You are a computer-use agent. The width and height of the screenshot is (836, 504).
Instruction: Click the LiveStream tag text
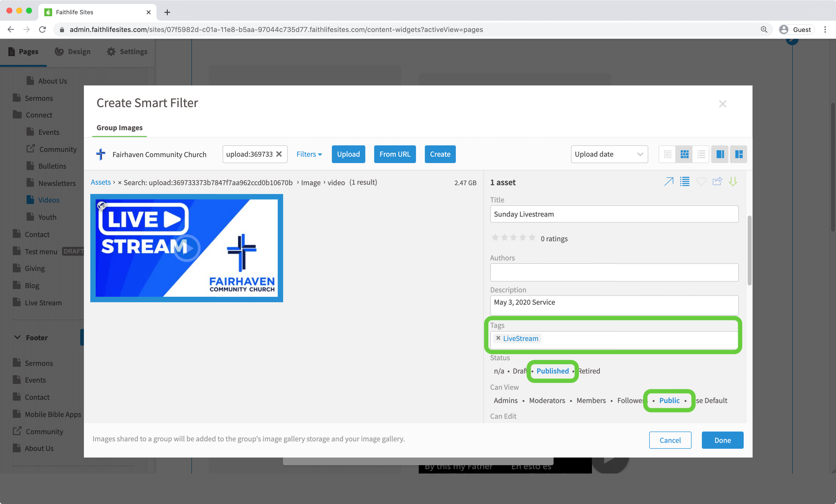pyautogui.click(x=520, y=338)
